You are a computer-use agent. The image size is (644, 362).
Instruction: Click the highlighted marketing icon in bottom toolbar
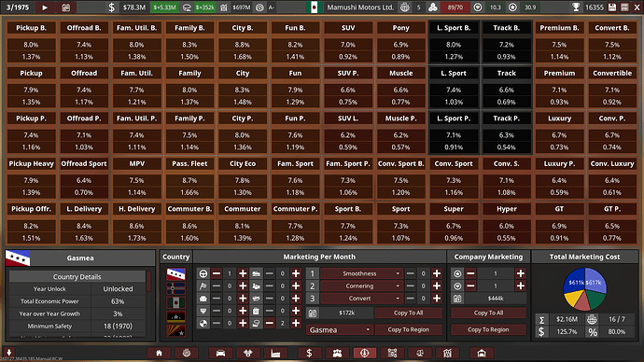pos(364,353)
